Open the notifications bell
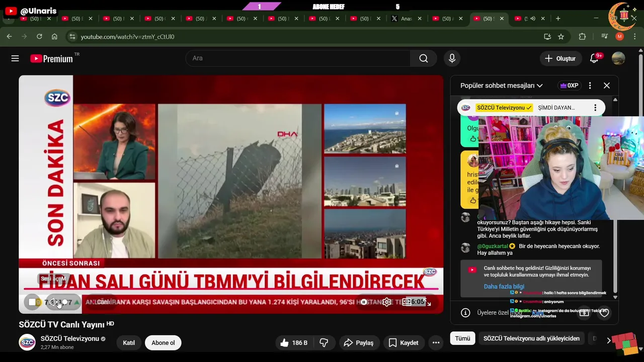This screenshot has width=644, height=362. coord(594,58)
